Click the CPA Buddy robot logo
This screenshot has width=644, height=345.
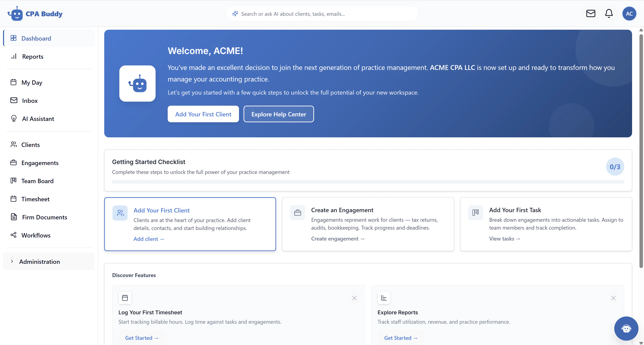(15, 13)
